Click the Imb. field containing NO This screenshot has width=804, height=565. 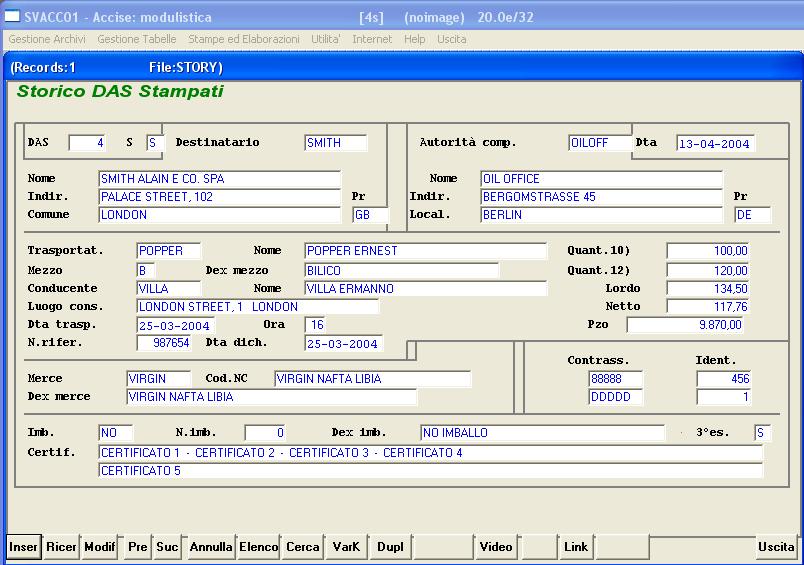coord(115,433)
